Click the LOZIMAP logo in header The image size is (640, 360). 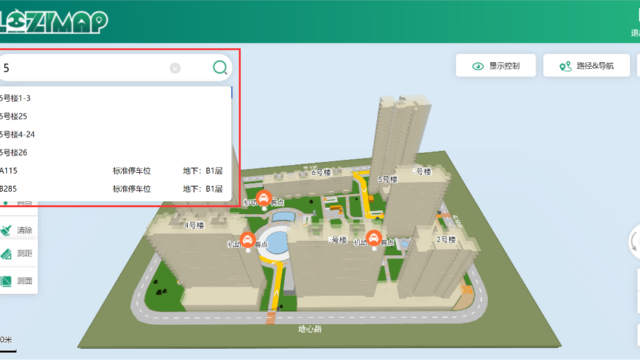click(x=54, y=22)
